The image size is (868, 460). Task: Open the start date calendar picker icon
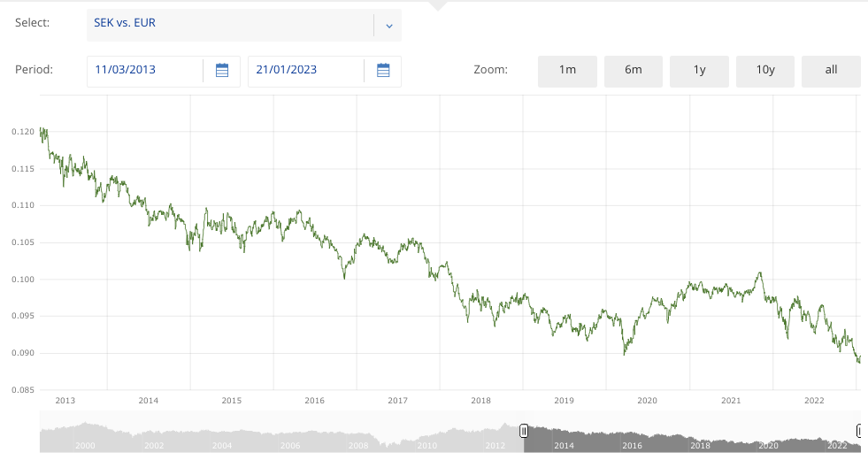(222, 71)
